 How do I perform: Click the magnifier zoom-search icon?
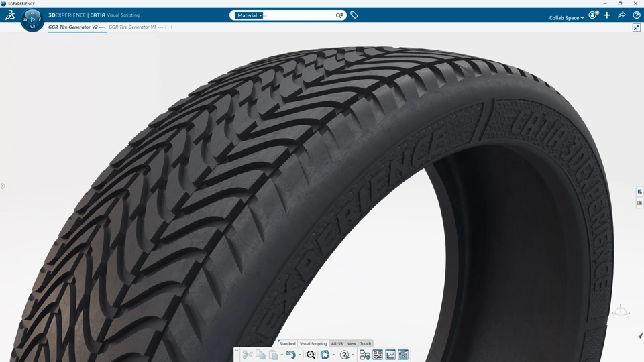pyautogui.click(x=311, y=355)
